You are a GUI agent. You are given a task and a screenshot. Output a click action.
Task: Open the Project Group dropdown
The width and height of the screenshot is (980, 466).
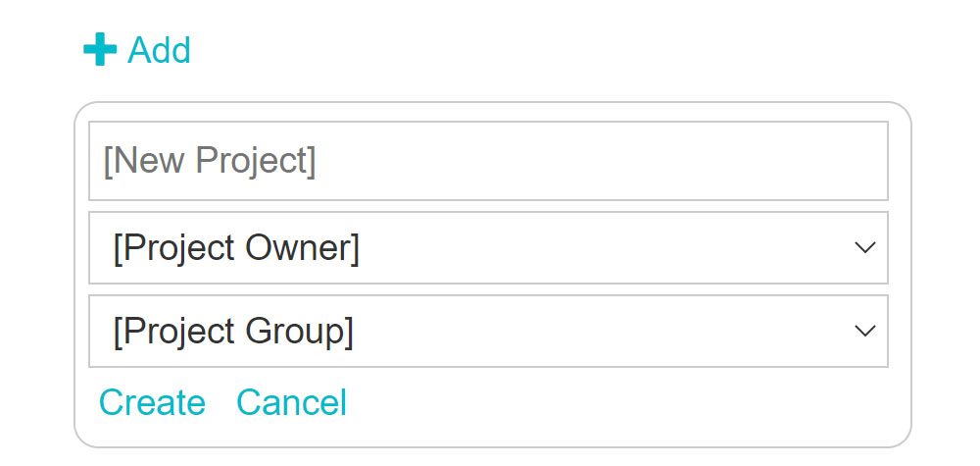[488, 332]
